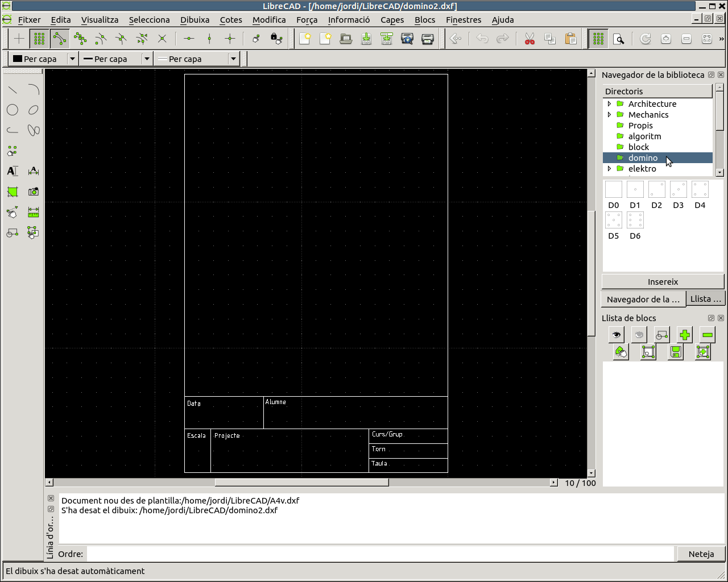Toggle restrict vertical
The image size is (728, 582).
coord(210,39)
